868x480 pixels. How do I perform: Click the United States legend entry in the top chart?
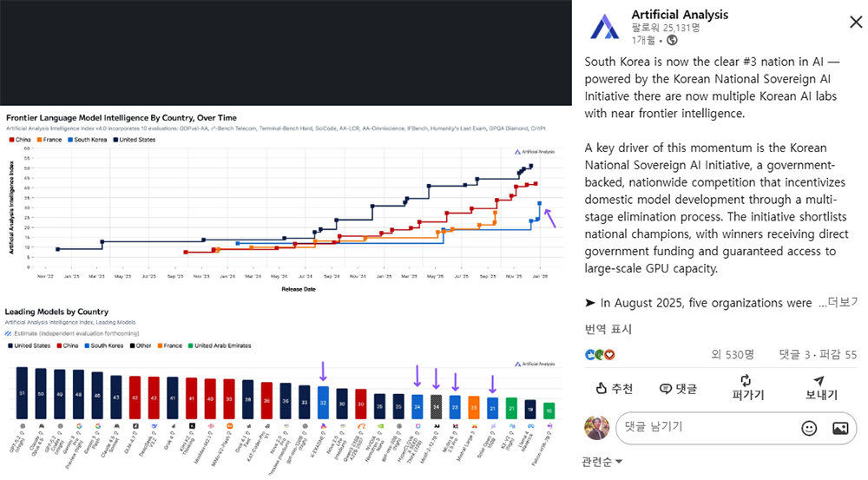click(135, 140)
